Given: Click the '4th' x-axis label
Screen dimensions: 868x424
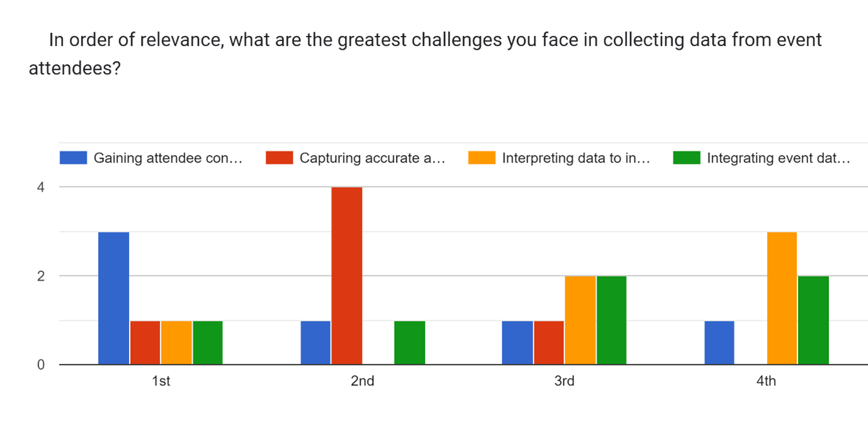Looking at the screenshot, I should point(766,381).
